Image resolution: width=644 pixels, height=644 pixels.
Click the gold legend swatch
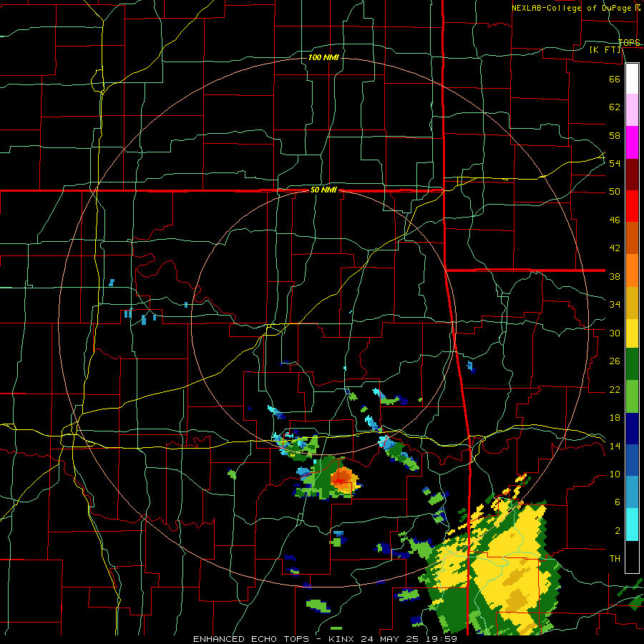[x=632, y=303]
